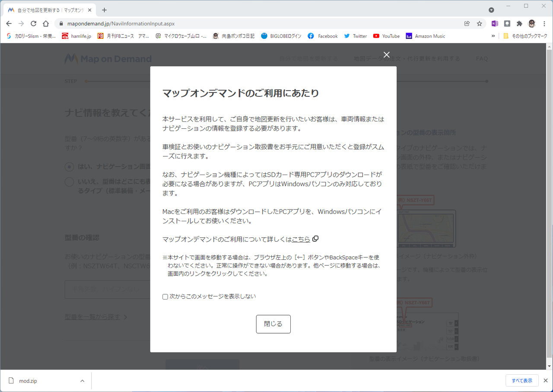Open Facebook bookmark
The image size is (553, 392).
pyautogui.click(x=323, y=36)
